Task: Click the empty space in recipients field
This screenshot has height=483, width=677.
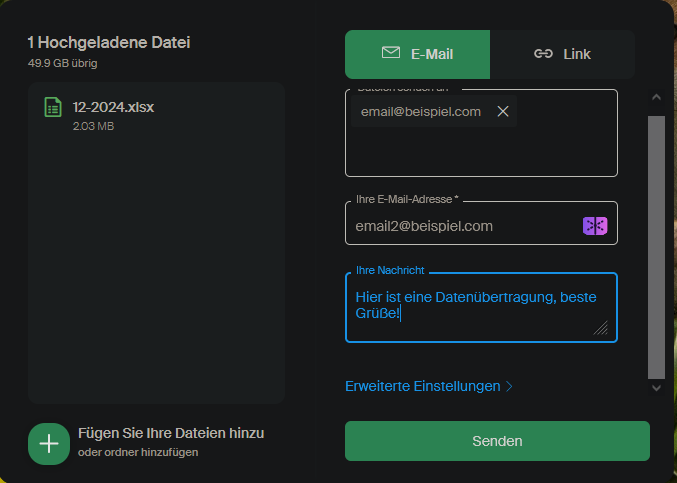Action: pos(481,151)
